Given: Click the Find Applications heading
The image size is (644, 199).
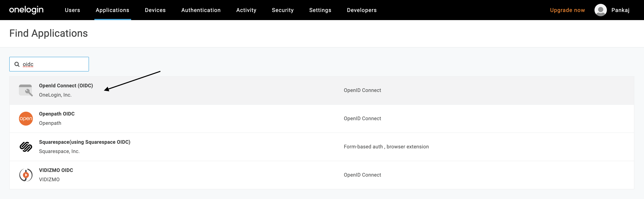Looking at the screenshot, I should pos(49,33).
